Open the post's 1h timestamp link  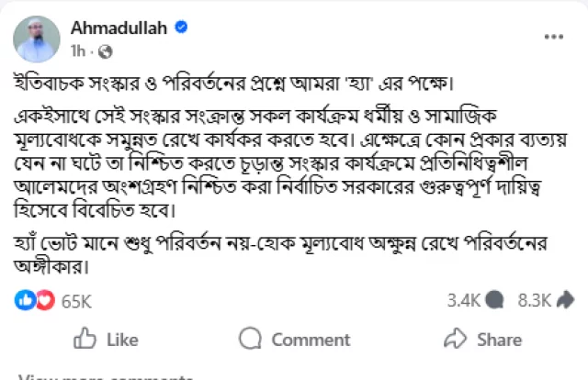click(77, 50)
